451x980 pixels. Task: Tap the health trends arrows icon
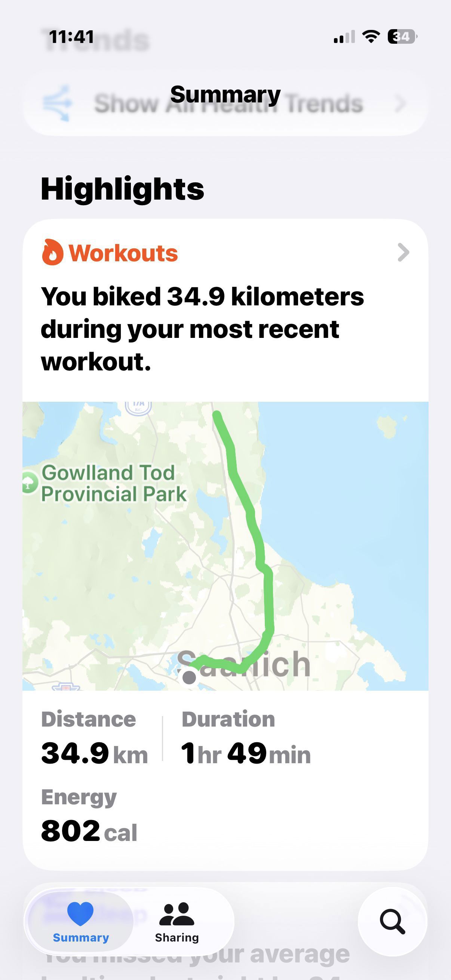[x=58, y=104]
